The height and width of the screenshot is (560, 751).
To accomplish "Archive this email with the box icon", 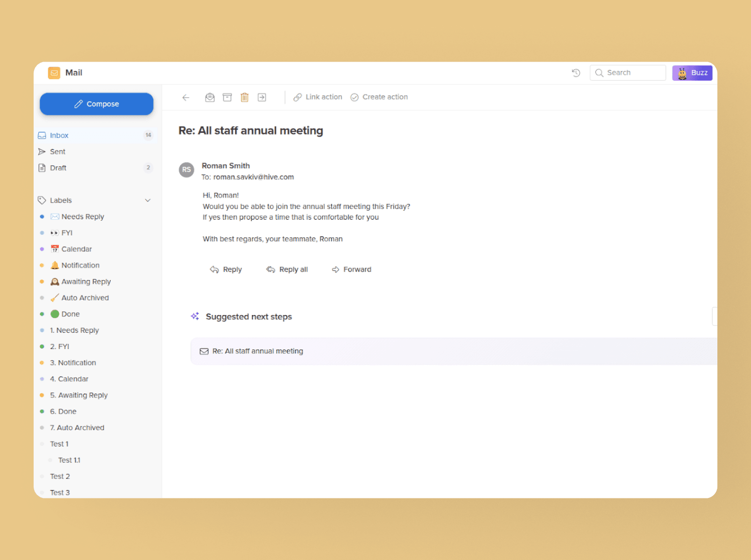I will (x=227, y=98).
